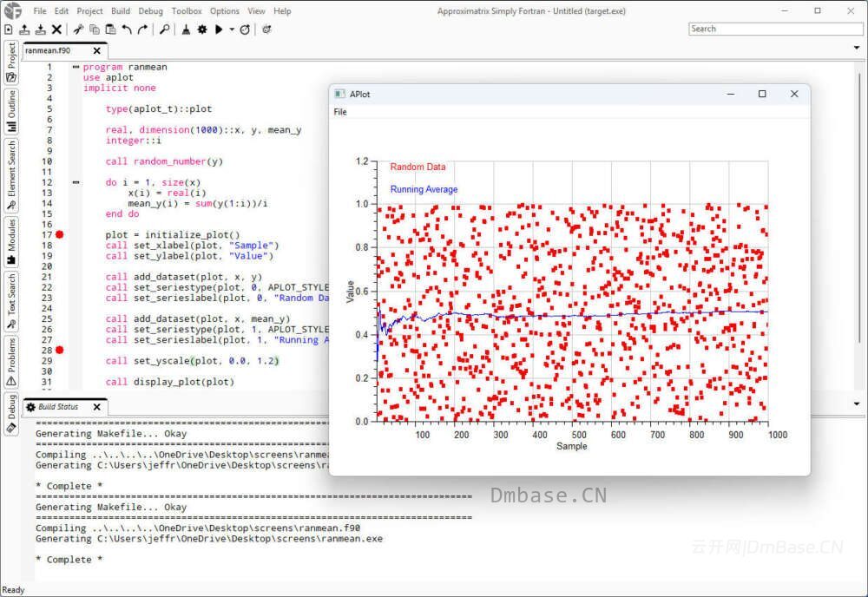The width and height of the screenshot is (868, 597).
Task: Click the Ready status bar text
Action: 13,590
